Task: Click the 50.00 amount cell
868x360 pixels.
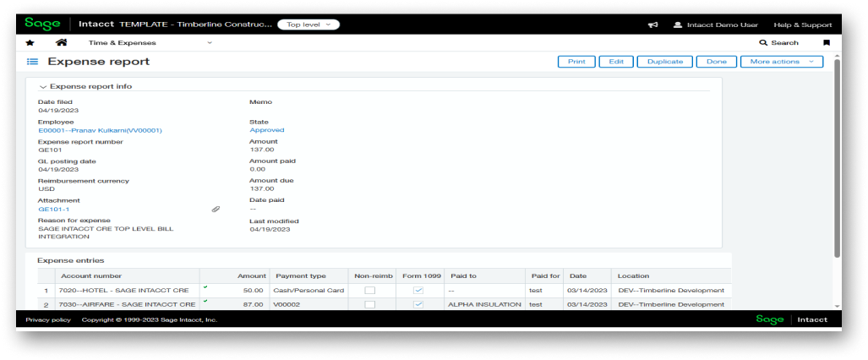Action: pos(235,290)
